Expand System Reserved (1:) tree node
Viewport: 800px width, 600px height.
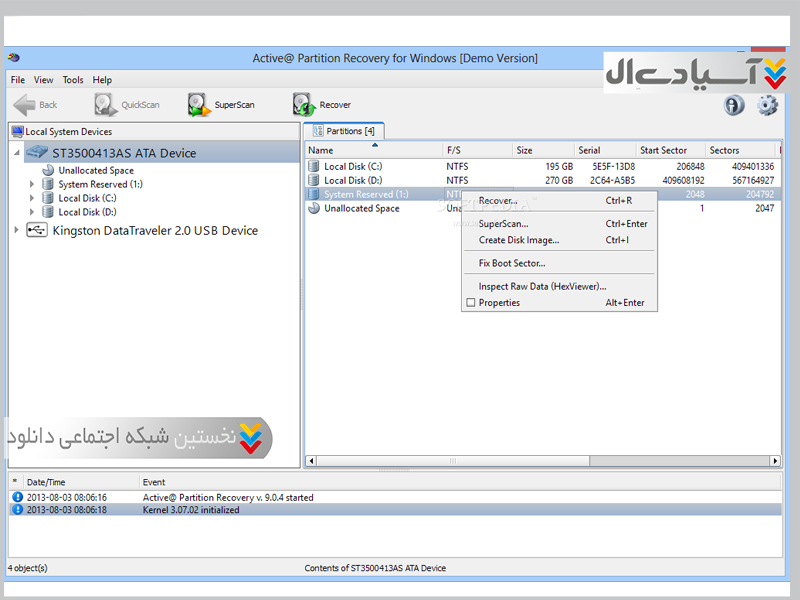[x=32, y=184]
